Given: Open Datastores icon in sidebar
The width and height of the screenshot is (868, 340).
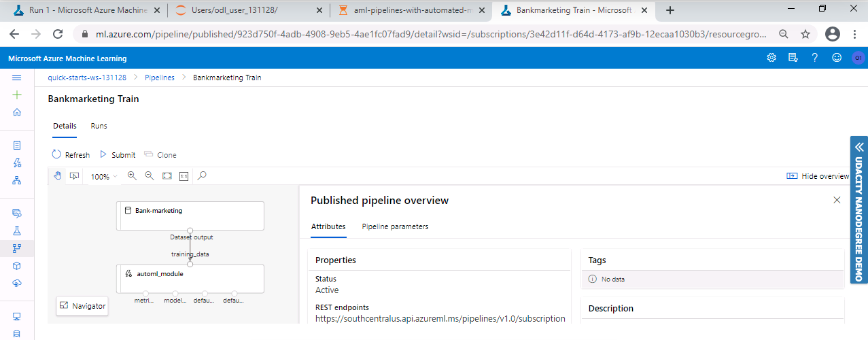Looking at the screenshot, I should pyautogui.click(x=17, y=333).
